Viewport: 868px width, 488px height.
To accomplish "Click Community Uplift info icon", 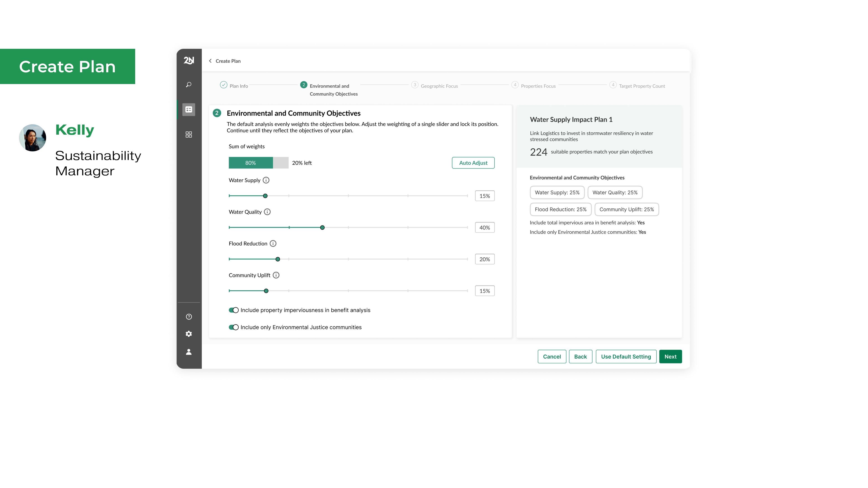I will click(x=276, y=275).
